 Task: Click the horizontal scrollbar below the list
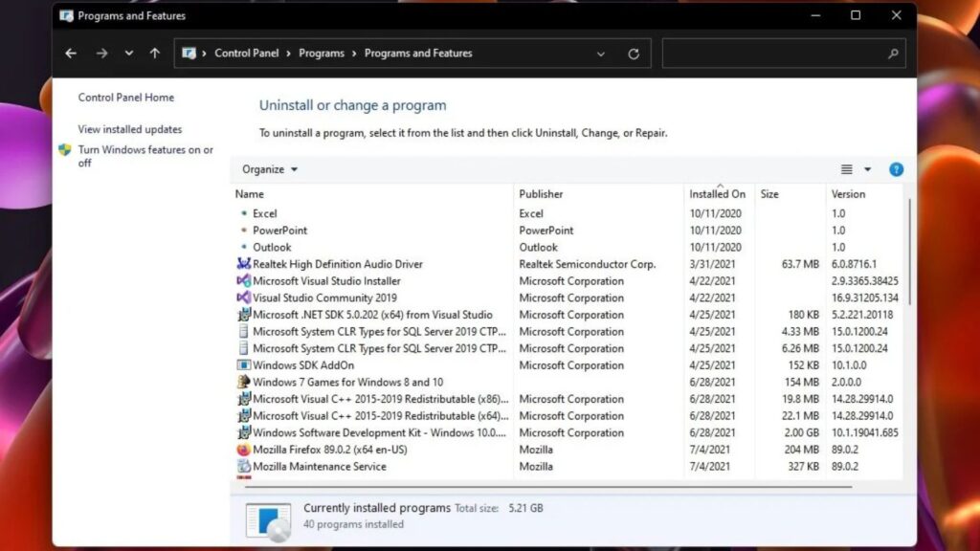548,486
